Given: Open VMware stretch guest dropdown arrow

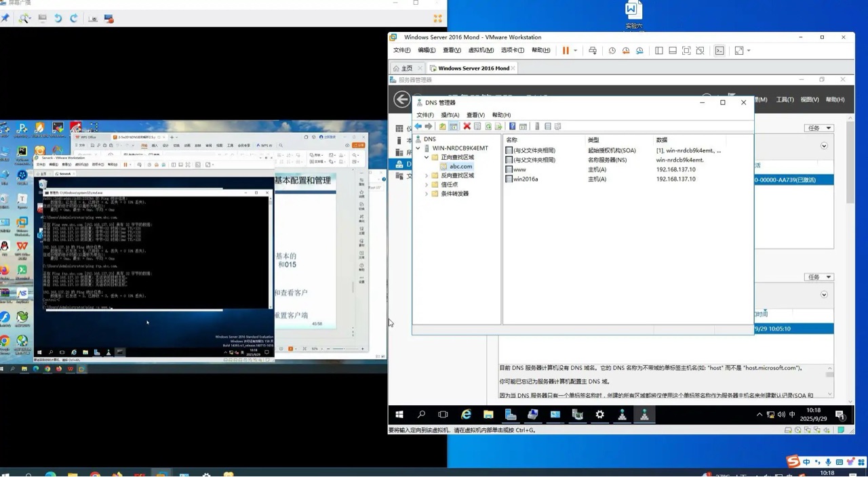Looking at the screenshot, I should [x=749, y=51].
